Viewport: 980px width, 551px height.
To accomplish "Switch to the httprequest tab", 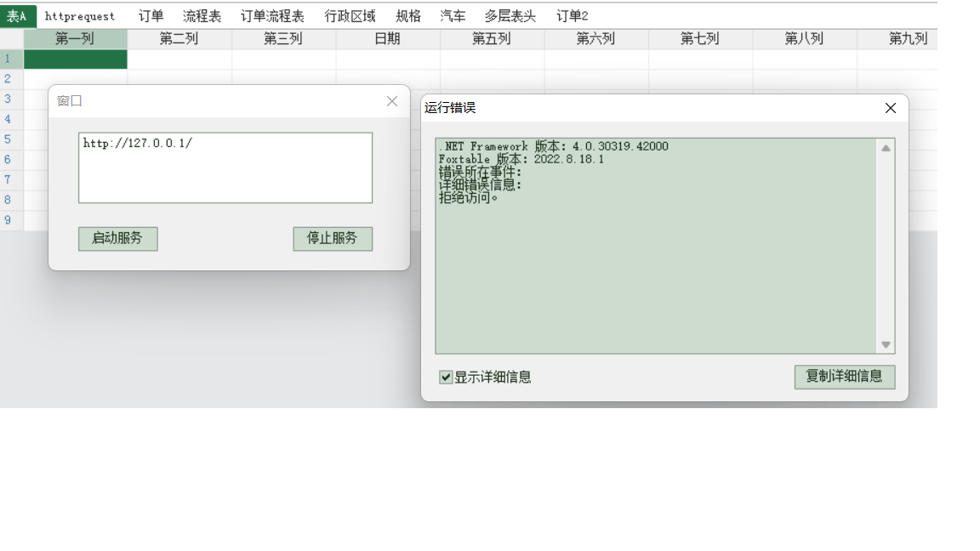I will (x=80, y=16).
